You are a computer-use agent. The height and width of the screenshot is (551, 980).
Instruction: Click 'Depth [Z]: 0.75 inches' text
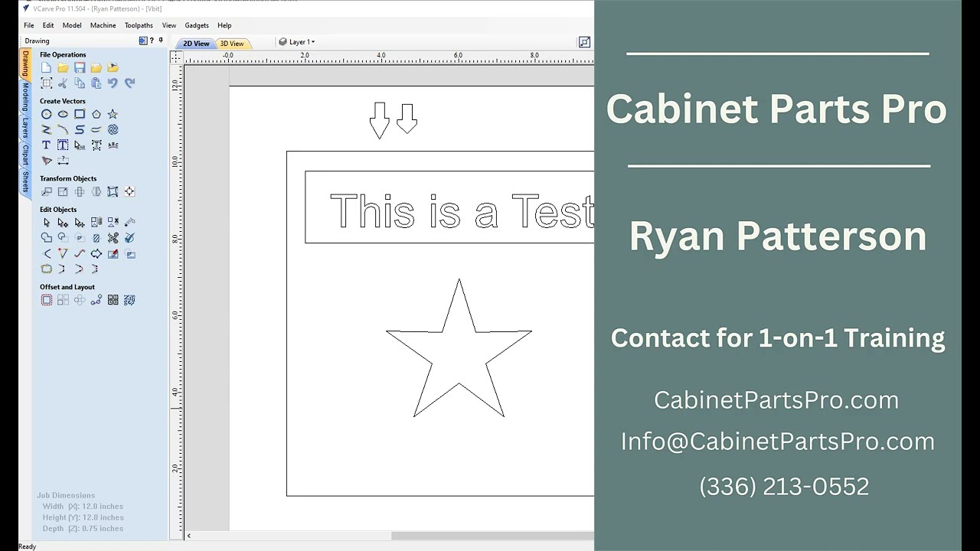point(83,529)
